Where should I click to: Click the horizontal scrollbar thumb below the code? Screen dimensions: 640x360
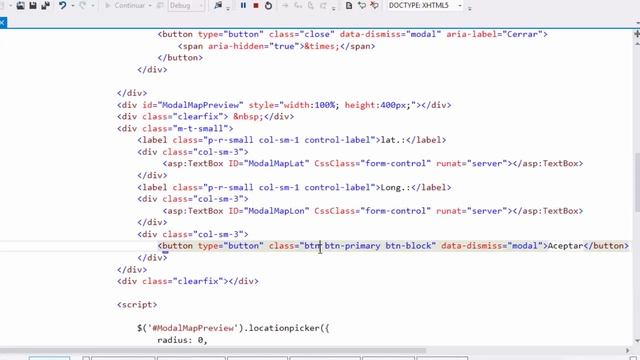(x=212, y=351)
